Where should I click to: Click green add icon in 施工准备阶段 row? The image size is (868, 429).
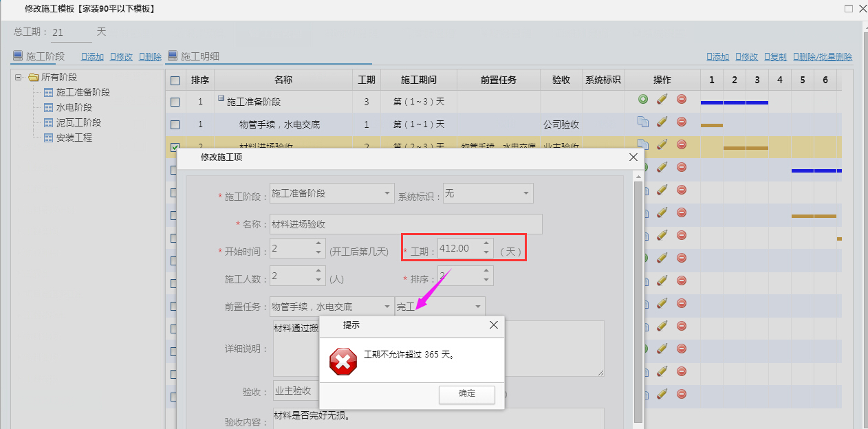643,100
